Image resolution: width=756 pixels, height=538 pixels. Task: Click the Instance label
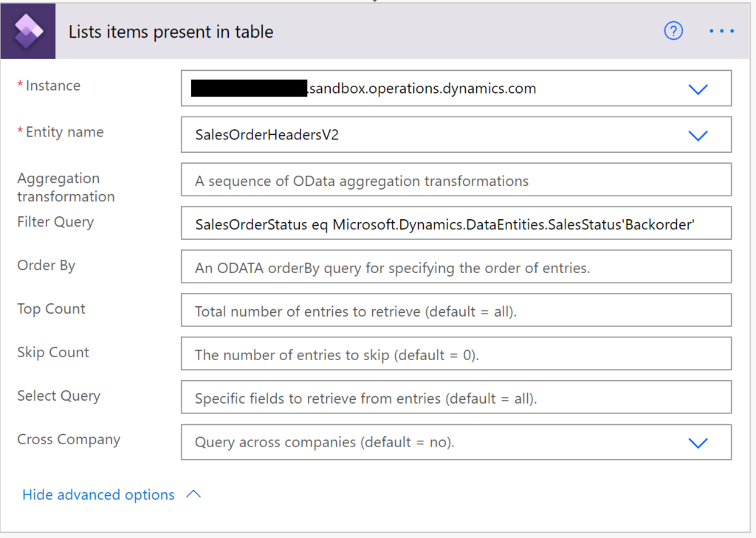53,86
